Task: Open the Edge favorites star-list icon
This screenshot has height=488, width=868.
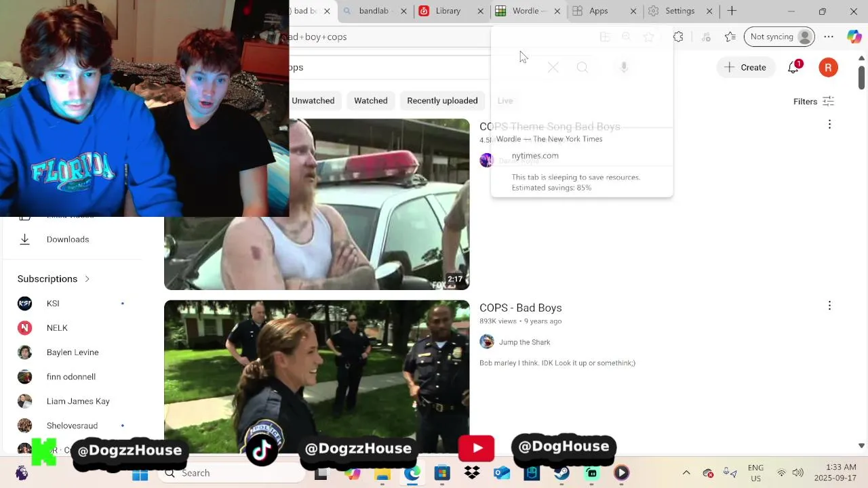Action: coord(730,37)
